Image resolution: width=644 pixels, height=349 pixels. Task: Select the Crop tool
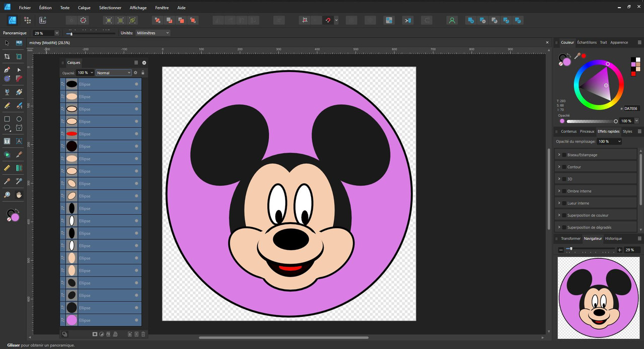pyautogui.click(x=7, y=56)
